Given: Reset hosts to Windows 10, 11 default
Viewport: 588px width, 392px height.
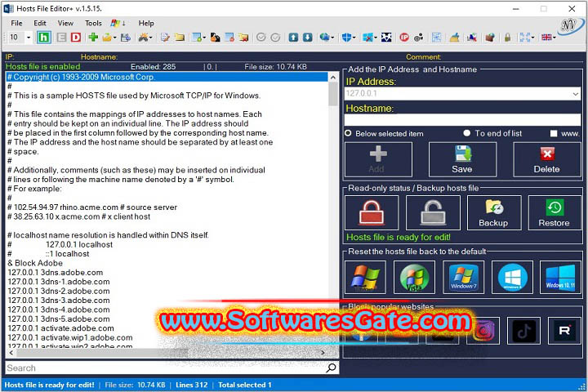Looking at the screenshot, I should (560, 277).
